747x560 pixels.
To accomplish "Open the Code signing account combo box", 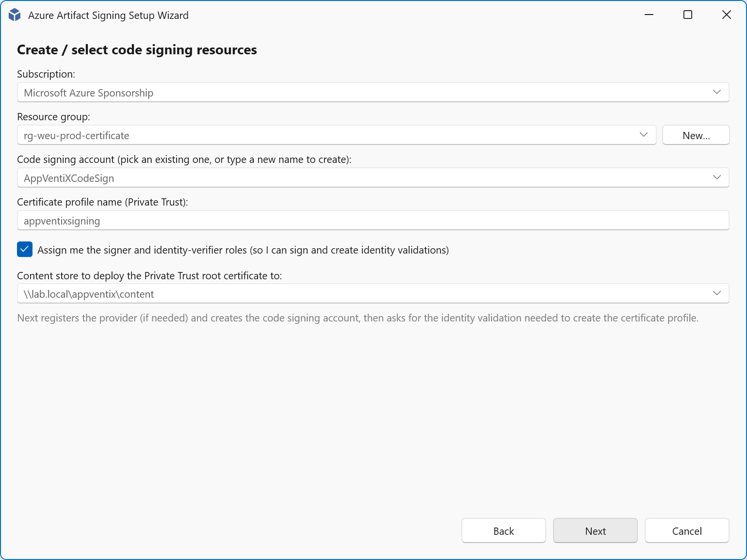I will click(373, 178).
